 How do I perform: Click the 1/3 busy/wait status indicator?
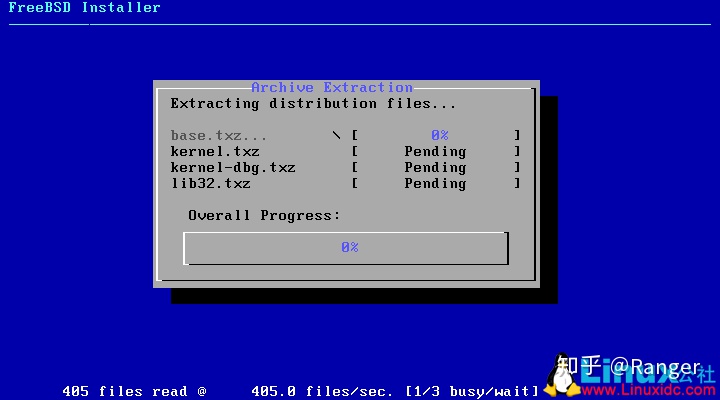472,391
